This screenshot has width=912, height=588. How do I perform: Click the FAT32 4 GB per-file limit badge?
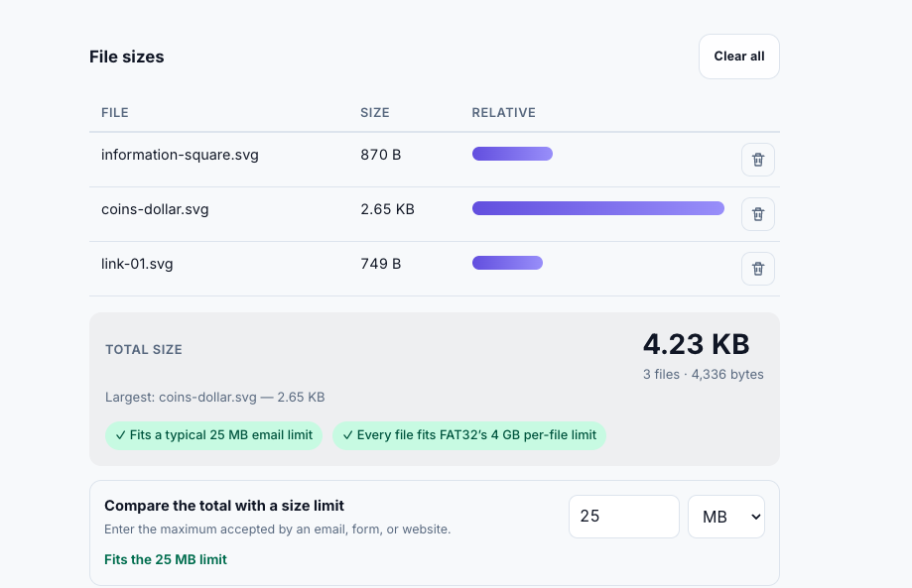[469, 435]
